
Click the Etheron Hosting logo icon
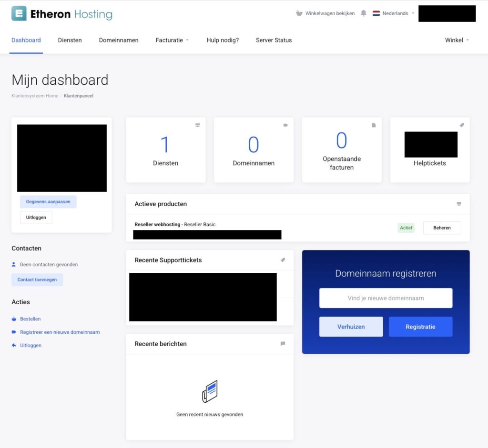(19, 13)
